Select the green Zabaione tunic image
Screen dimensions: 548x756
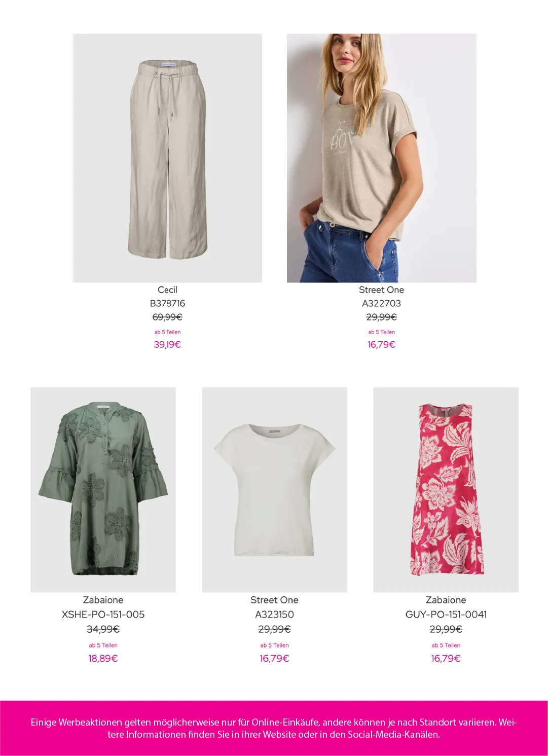pos(103,489)
